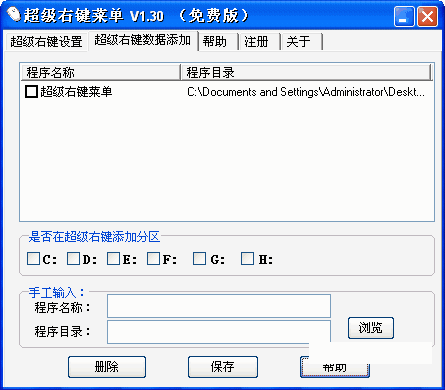Check the H: partition checkbox

click(x=247, y=258)
